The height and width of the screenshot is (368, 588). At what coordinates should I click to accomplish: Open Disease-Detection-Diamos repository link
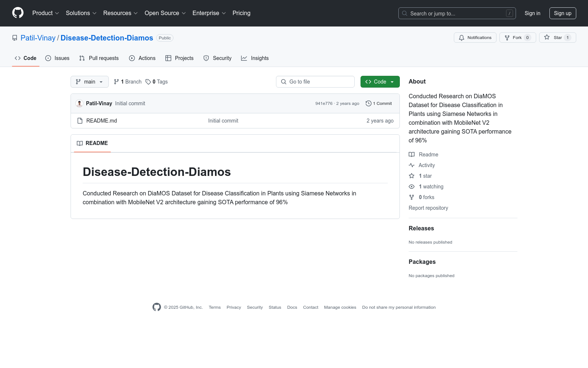click(107, 38)
